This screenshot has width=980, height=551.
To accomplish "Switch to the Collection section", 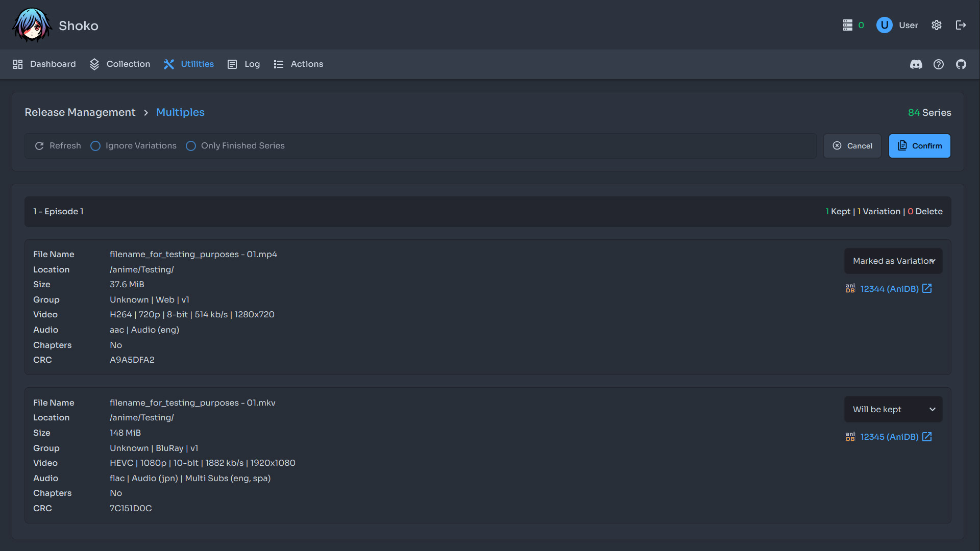I will 128,64.
